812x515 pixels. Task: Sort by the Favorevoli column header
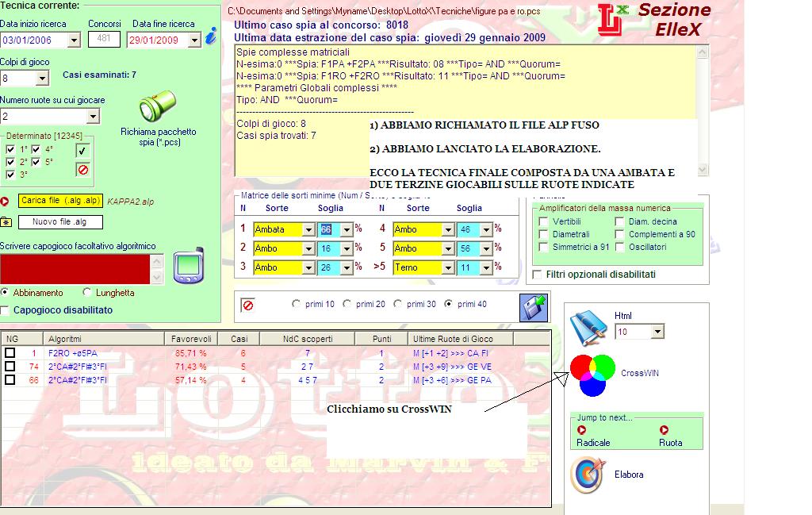click(x=191, y=339)
